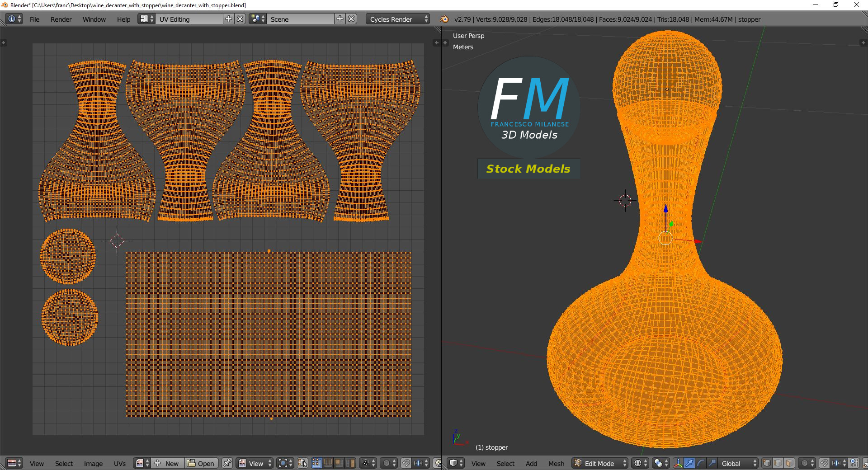Screen dimensions: 868x470
Task: Click the red X-axis manipulator arrow
Action: click(697, 242)
